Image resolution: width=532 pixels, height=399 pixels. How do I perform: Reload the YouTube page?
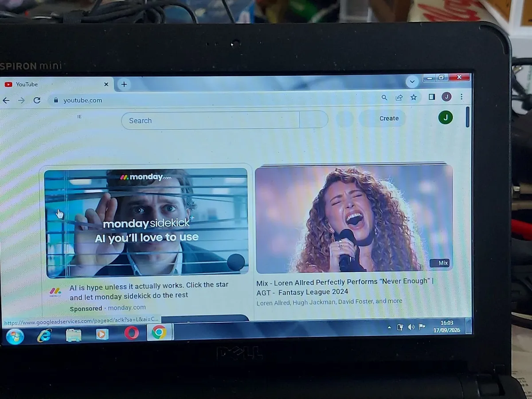coord(37,100)
